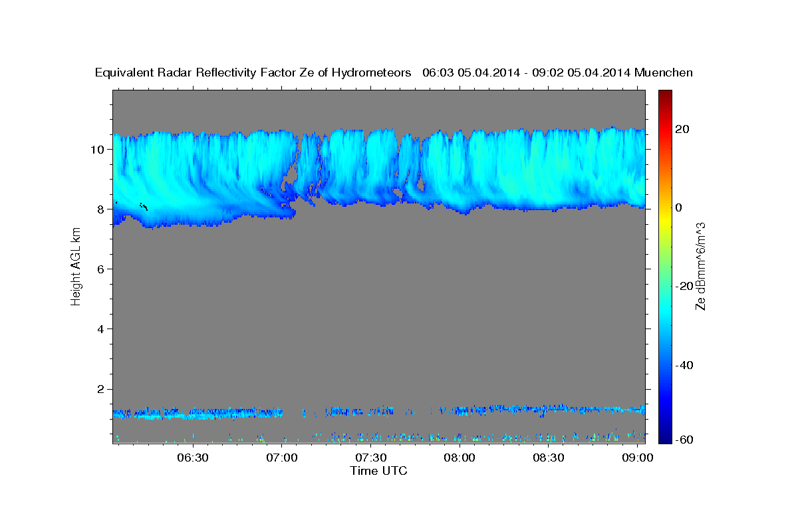Click the '6' height tick label

102,269
